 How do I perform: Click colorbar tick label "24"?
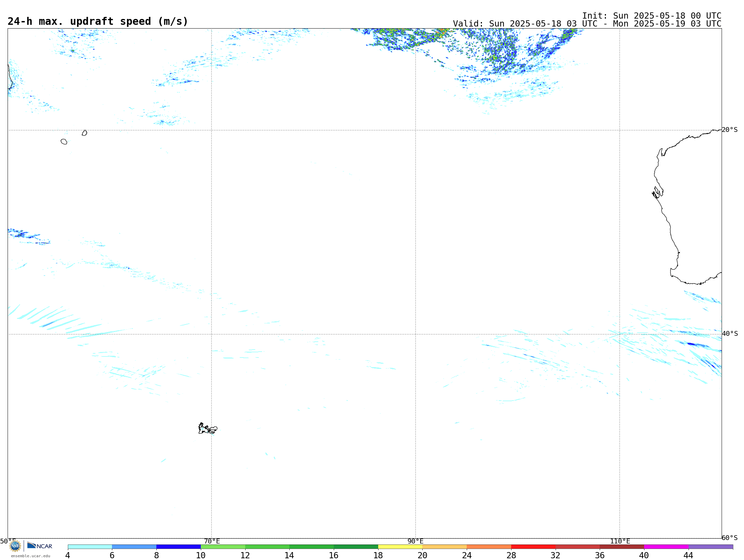click(x=467, y=556)
